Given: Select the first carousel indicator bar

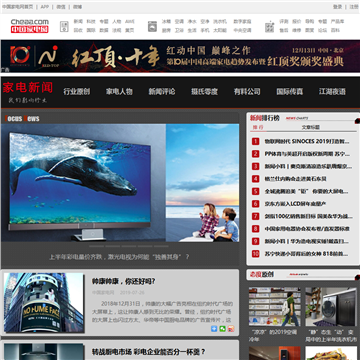Looking at the screenshot, I should point(96,246).
